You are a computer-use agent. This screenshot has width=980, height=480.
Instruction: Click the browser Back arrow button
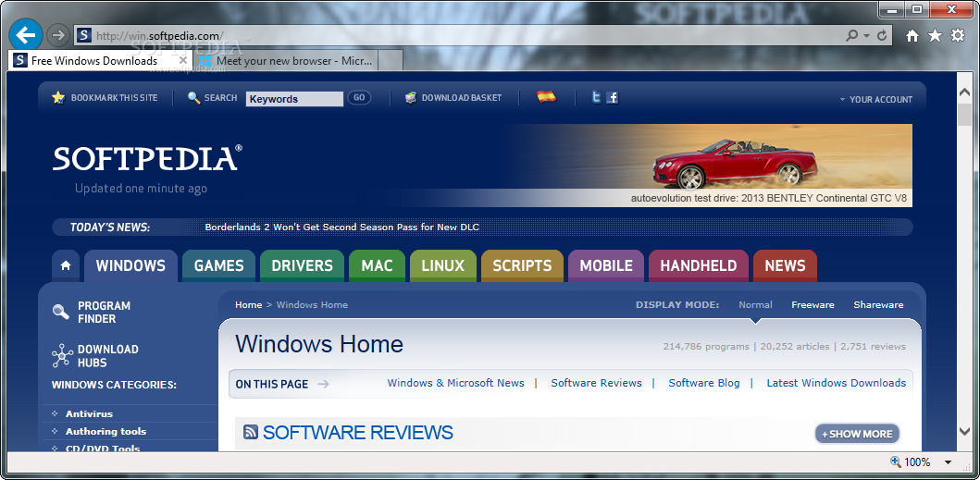[x=26, y=35]
